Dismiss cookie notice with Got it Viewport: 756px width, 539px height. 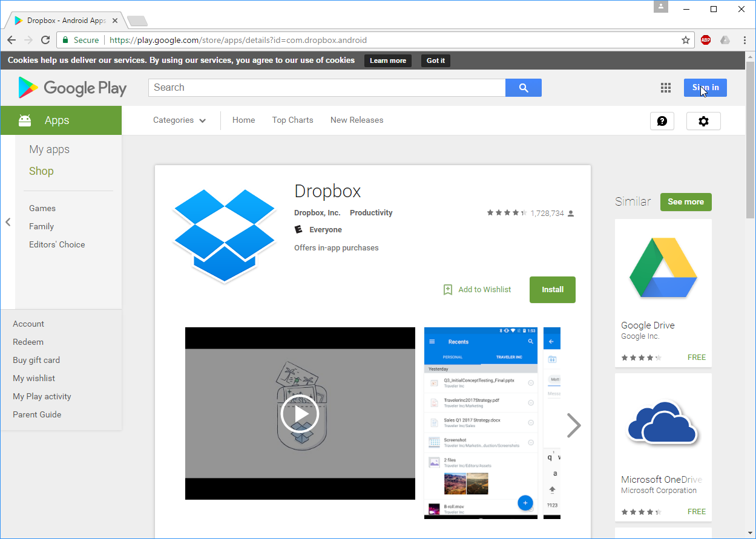[x=435, y=60]
